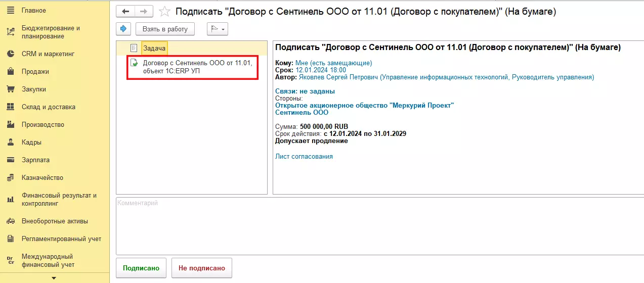Go to Казначейство section
The width and height of the screenshot is (644, 283).
[42, 177]
